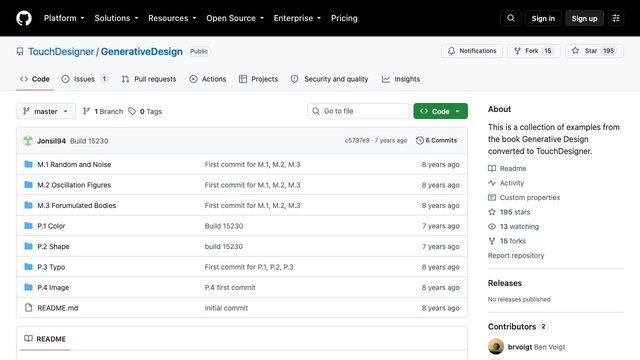
Task: Open the Pricing page
Action: 344,18
